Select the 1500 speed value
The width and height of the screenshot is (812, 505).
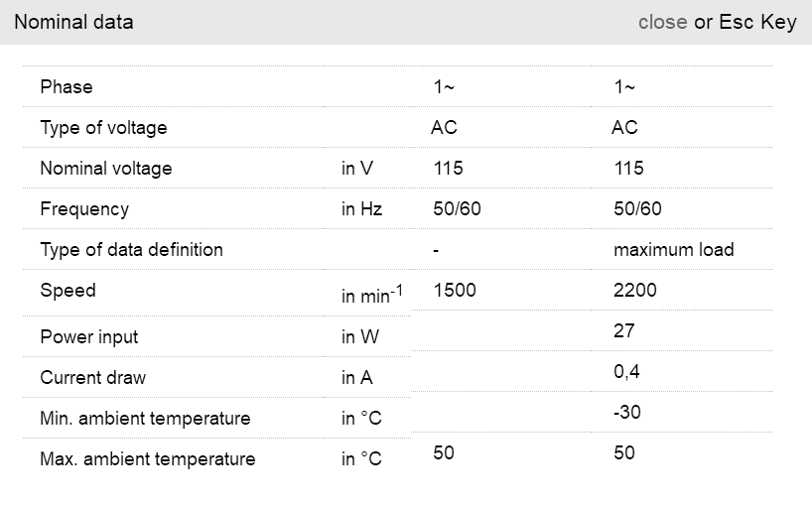pyautogui.click(x=455, y=291)
